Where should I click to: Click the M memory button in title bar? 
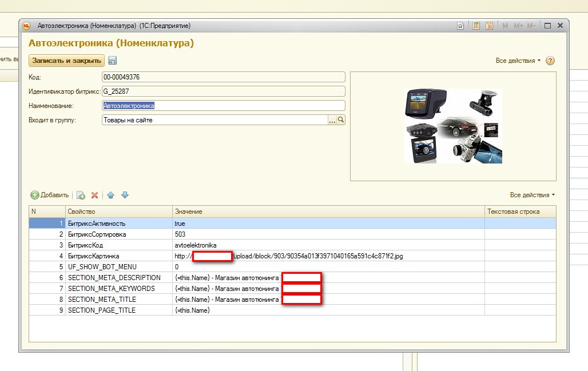(x=505, y=26)
